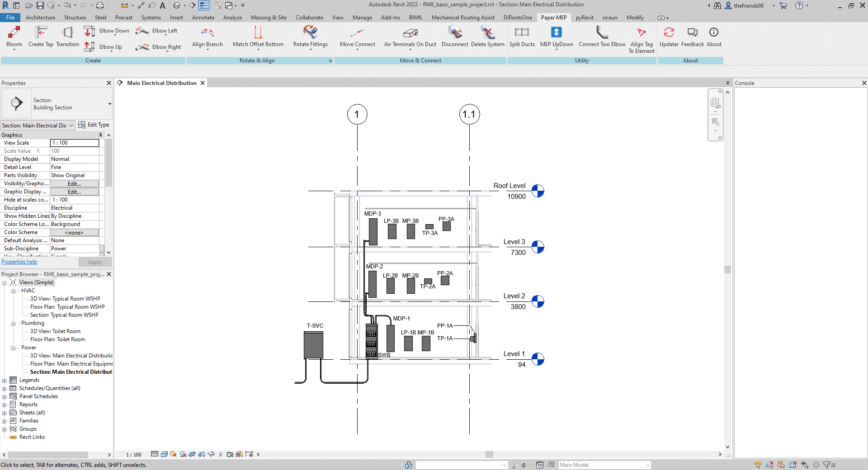Expand the Legends node in Project Browser

point(5,381)
